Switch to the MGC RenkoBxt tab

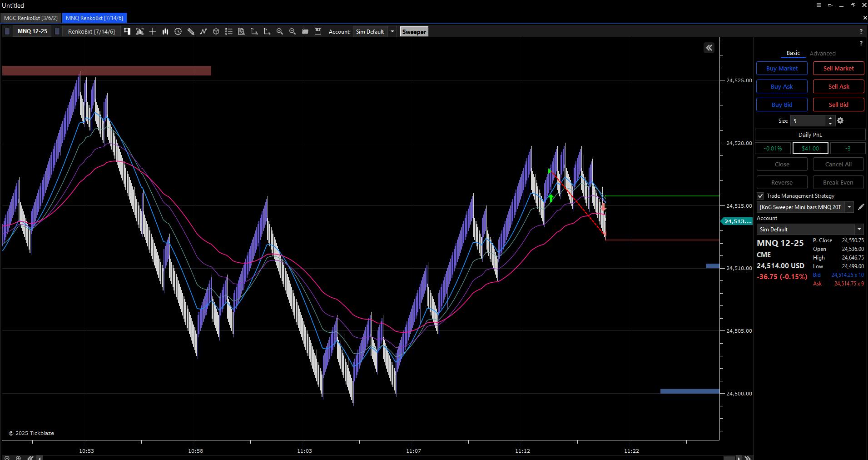pyautogui.click(x=31, y=18)
